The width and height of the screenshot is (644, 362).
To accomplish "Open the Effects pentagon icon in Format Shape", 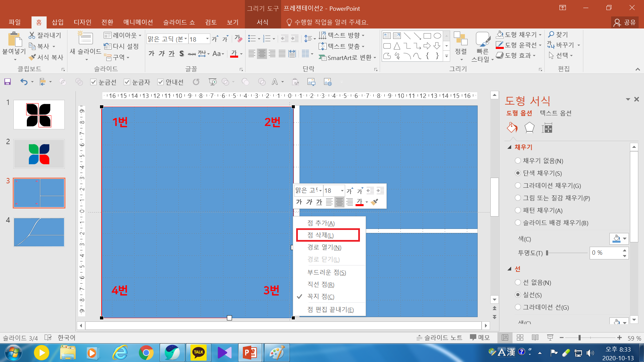I will (x=529, y=128).
